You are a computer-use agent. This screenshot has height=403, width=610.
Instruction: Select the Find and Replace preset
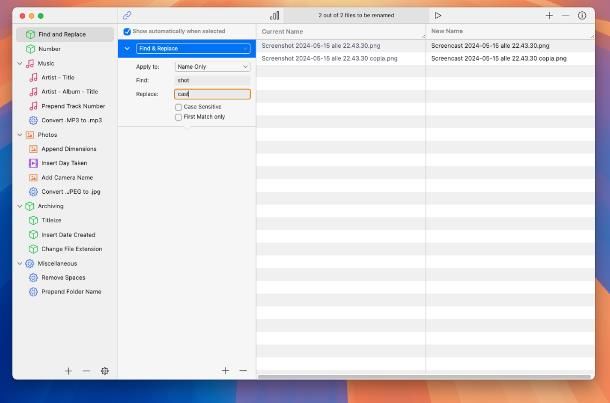tap(65, 34)
